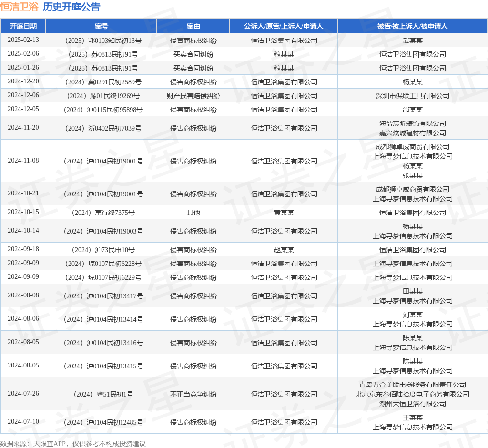
Task: Select case number (2025)鄂0103知民初13号
Action: pyautogui.click(x=103, y=41)
